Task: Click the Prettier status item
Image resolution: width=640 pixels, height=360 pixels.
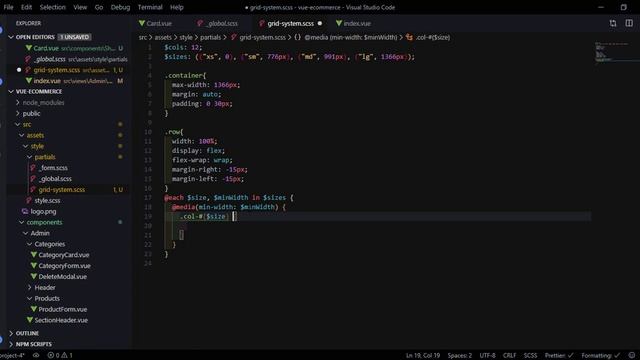Action: pyautogui.click(x=559, y=356)
